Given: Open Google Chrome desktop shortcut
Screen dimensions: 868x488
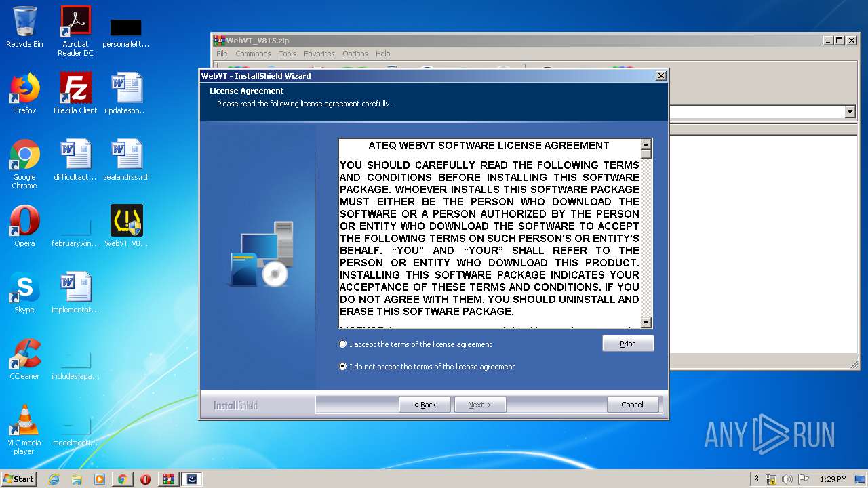Looking at the screenshot, I should click(24, 164).
